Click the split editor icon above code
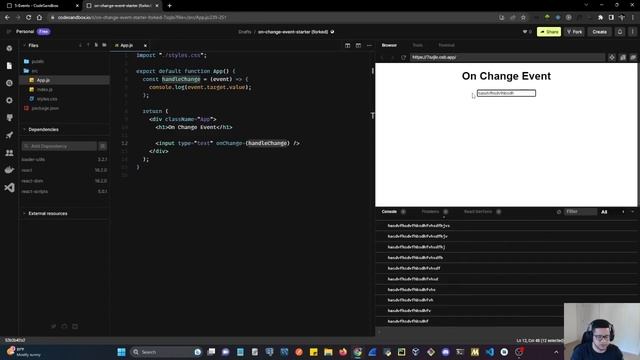Image resolution: width=640 pixels, height=360 pixels. [x=347, y=45]
